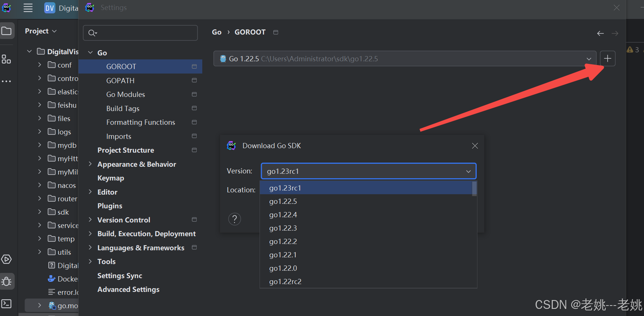644x316 pixels.
Task: Expand Appearance & Behavior settings
Action: pyautogui.click(x=90, y=164)
